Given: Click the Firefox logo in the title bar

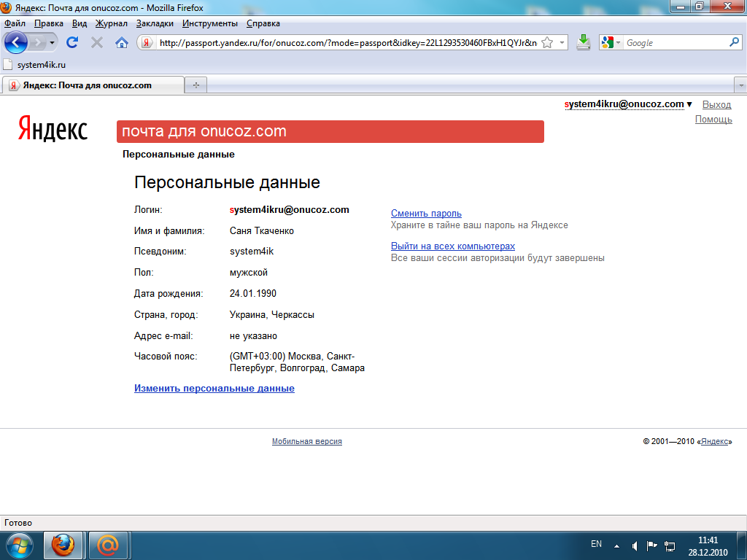Looking at the screenshot, I should pyautogui.click(x=6, y=7).
